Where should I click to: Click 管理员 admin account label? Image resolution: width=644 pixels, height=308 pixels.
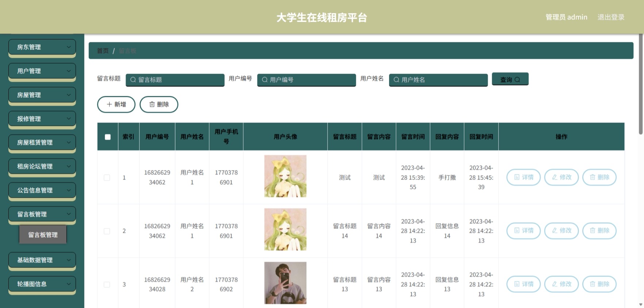566,17
